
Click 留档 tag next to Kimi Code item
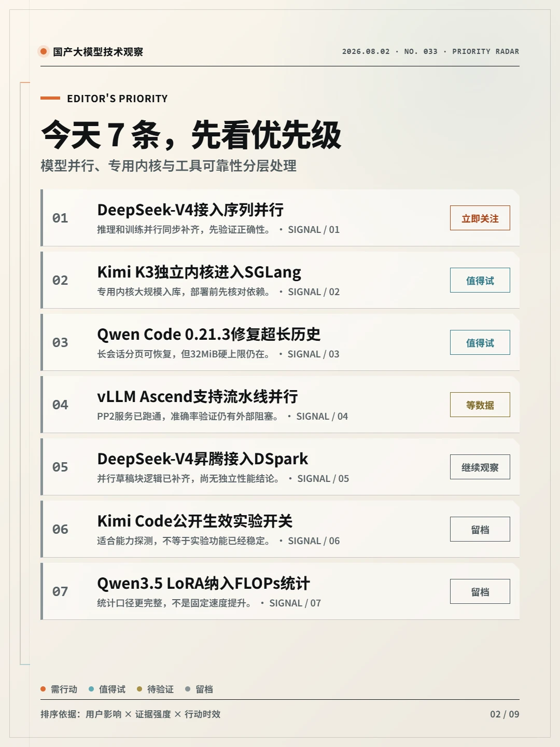click(480, 529)
